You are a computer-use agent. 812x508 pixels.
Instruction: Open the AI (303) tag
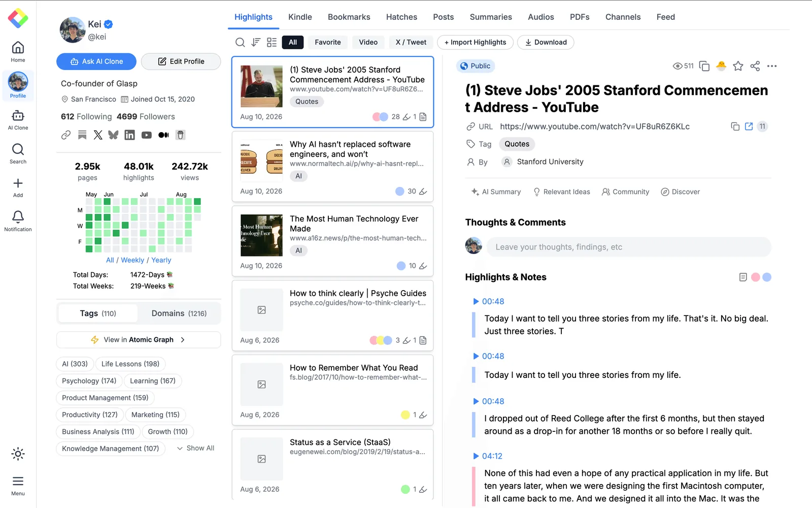click(x=75, y=364)
